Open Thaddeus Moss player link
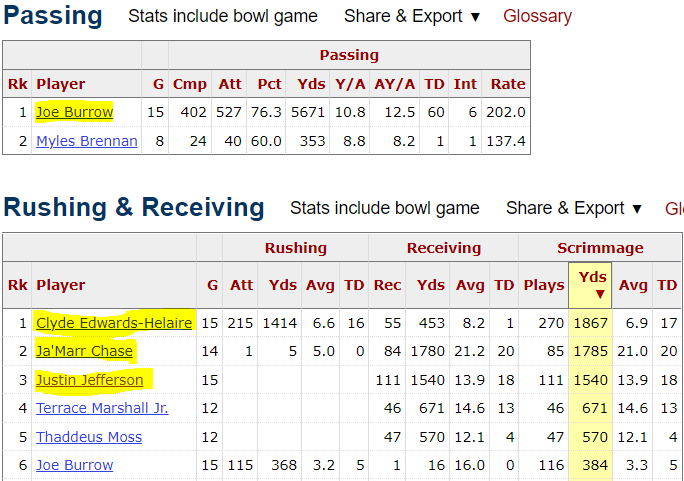This screenshot has height=481, width=684. 89,437
